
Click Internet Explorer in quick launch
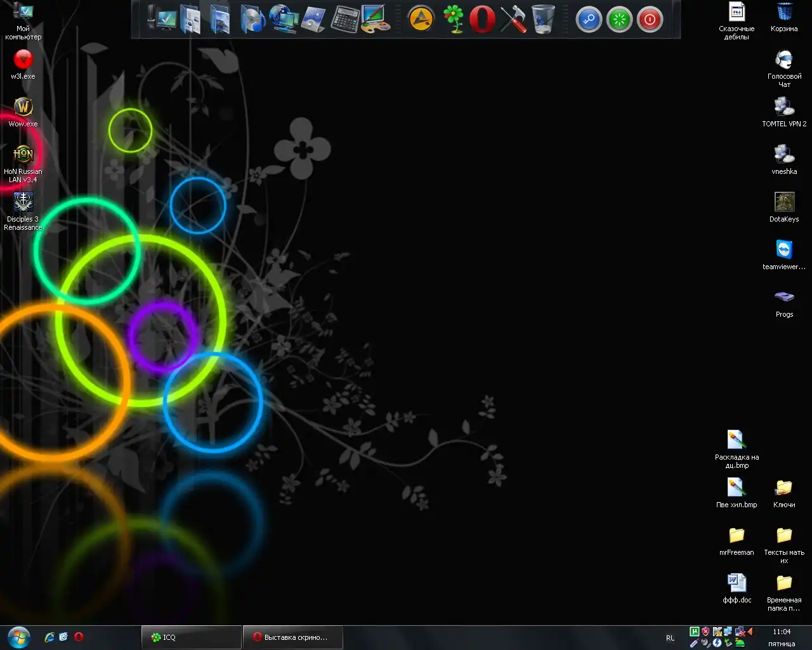49,637
